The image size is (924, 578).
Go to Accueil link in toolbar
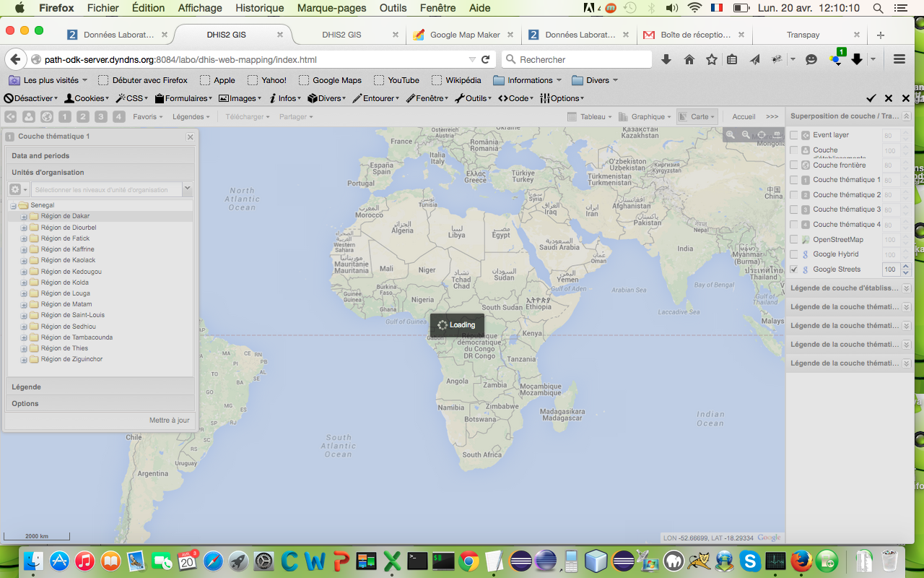pos(744,117)
